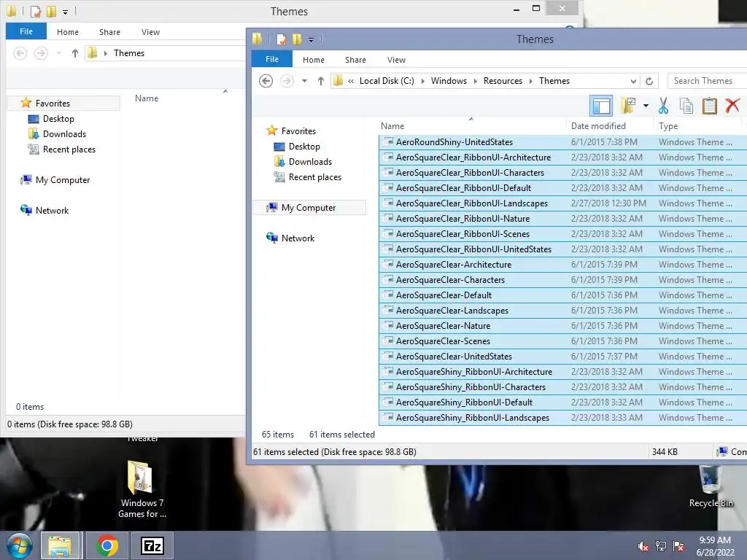
Task: Select AeroSquareClear-Characters file icon
Action: pos(389,279)
